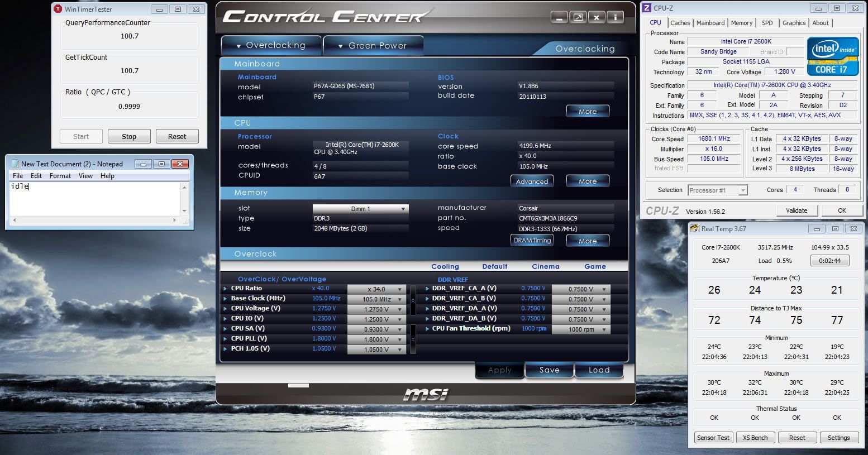Open the Notepad File menu
The height and width of the screenshot is (455, 868).
(x=18, y=176)
